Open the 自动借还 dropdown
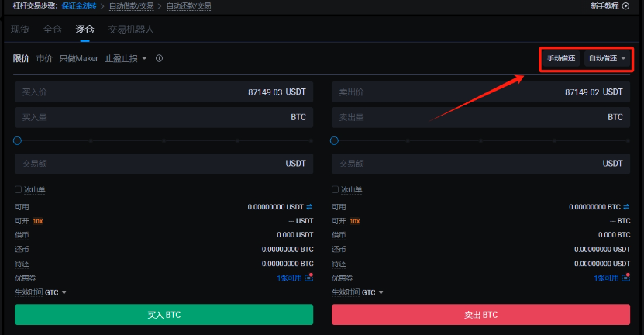The width and height of the screenshot is (644, 335). coord(608,58)
